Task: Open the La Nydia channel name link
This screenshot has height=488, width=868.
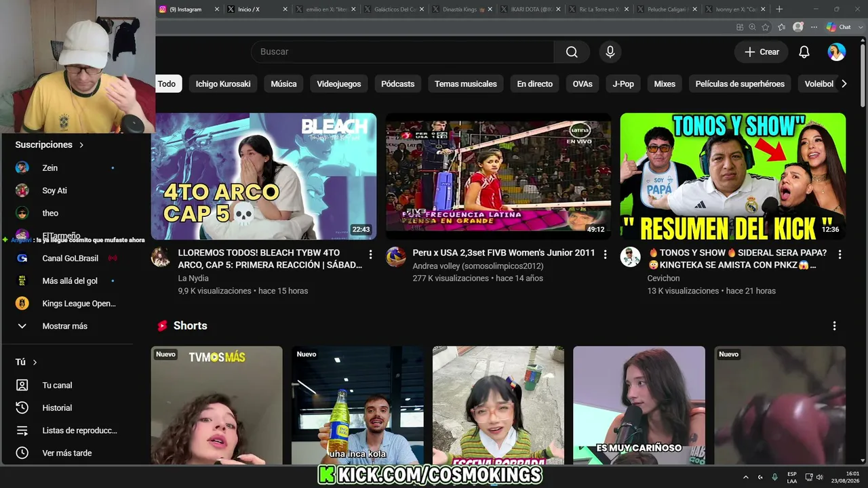Action: click(x=193, y=279)
